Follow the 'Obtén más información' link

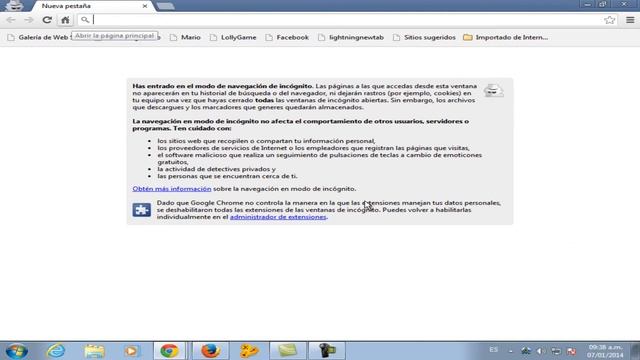172,189
